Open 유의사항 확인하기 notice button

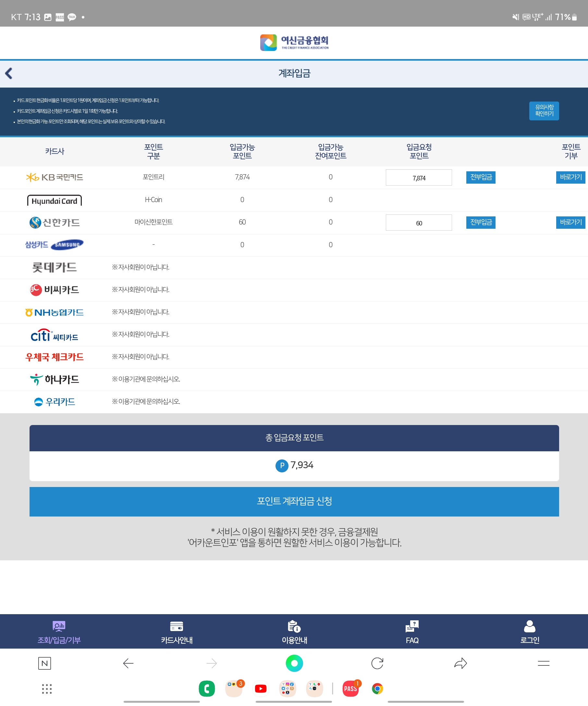click(x=544, y=111)
